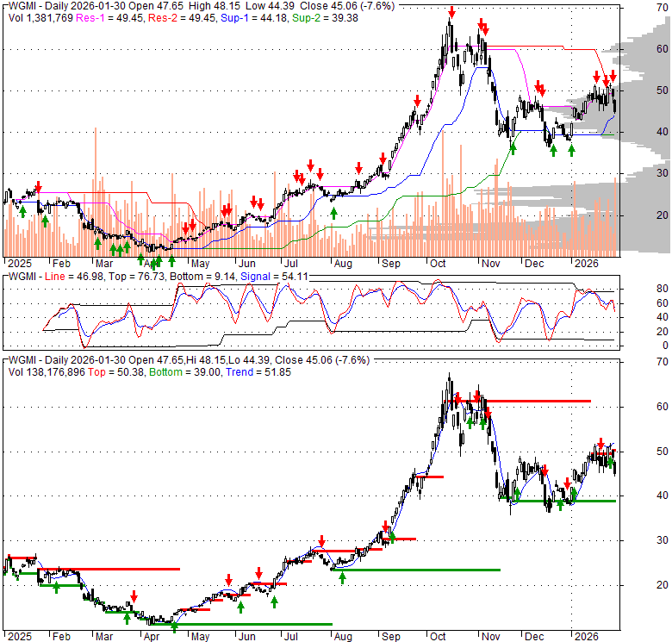Click the Sup-2 = 39.38 legend label
The height and width of the screenshot is (642, 672).
325,18
